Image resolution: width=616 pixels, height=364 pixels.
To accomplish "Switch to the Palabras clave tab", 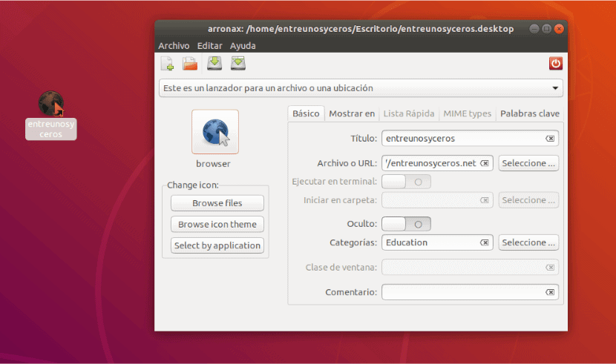I will (x=530, y=113).
